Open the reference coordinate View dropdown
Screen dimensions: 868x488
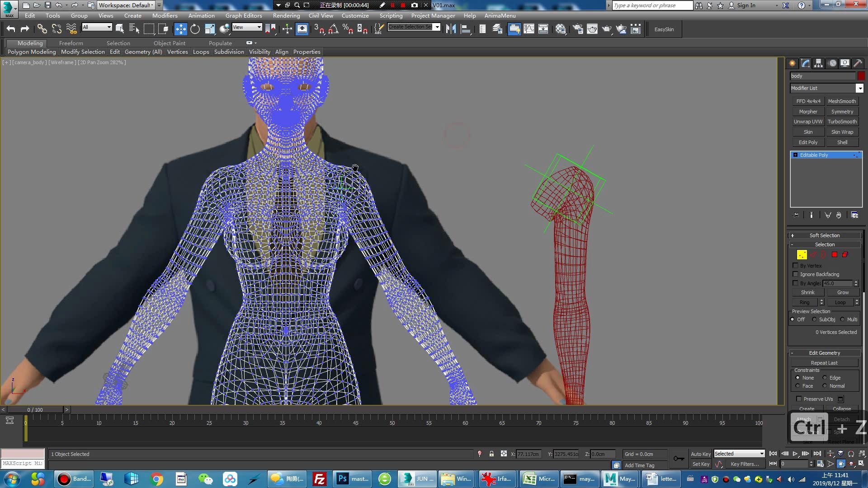(247, 28)
